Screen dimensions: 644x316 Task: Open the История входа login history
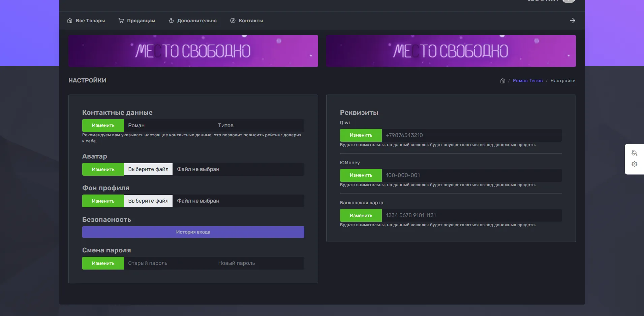[193, 232]
